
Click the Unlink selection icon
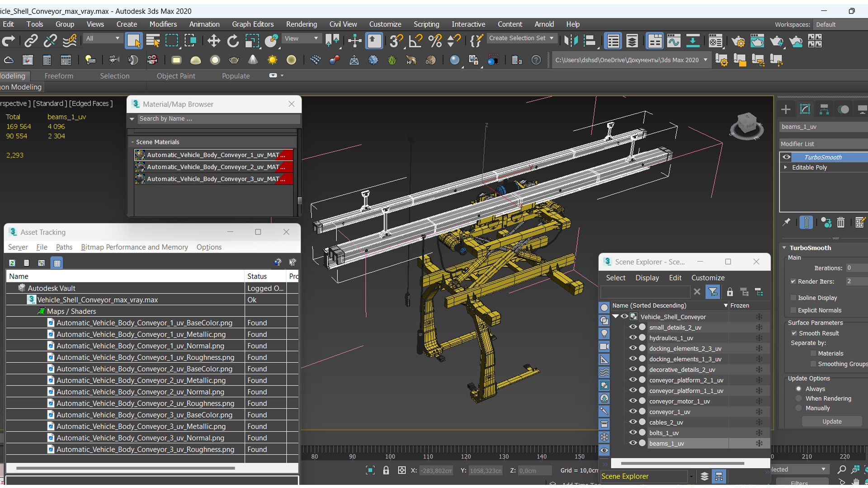[50, 41]
